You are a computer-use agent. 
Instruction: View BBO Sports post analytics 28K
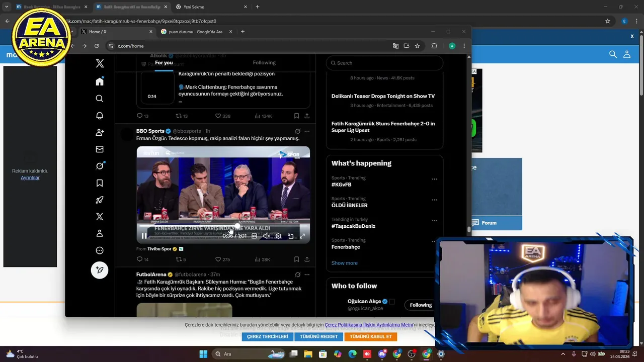[x=262, y=259]
